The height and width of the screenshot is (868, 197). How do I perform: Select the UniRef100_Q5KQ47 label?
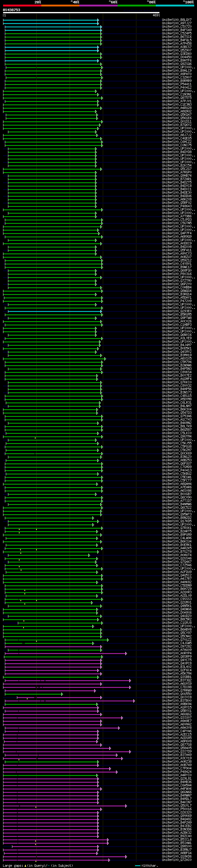point(177,115)
